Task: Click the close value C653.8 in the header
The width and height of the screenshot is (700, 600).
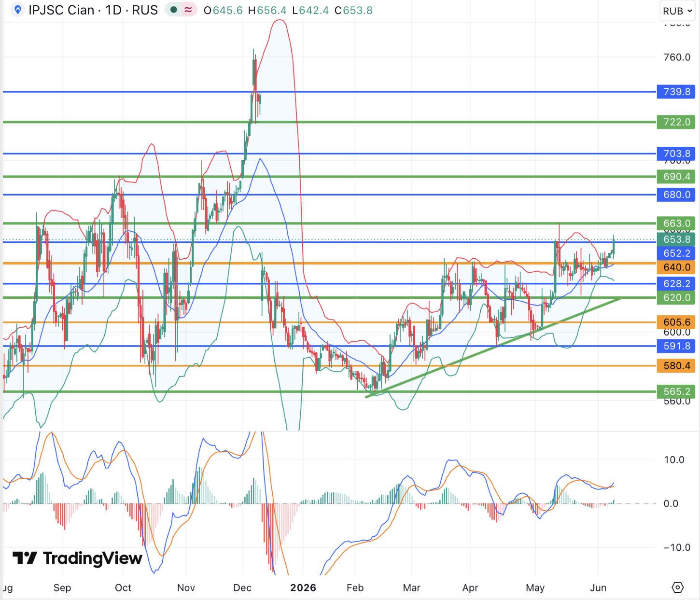Action: [x=353, y=10]
